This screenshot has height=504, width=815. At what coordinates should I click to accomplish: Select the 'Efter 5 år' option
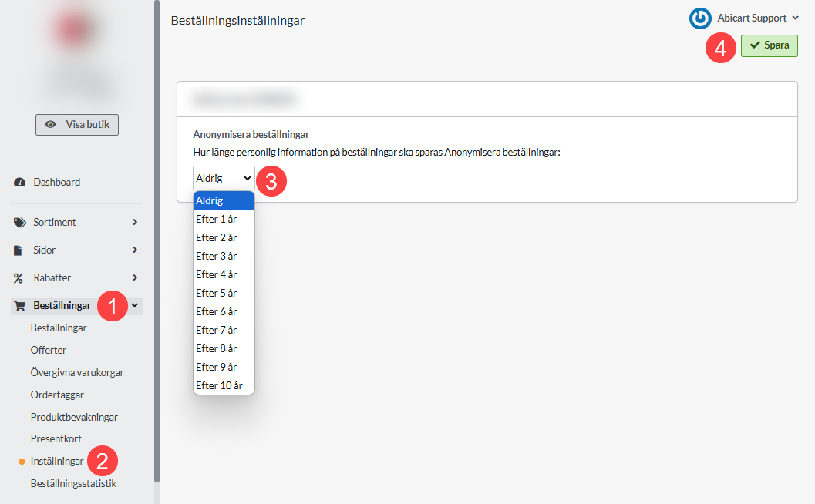[216, 293]
